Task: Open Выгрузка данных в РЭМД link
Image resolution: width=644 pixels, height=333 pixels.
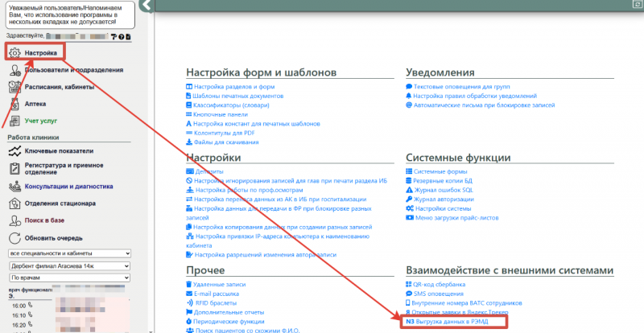Action: pyautogui.click(x=452, y=322)
